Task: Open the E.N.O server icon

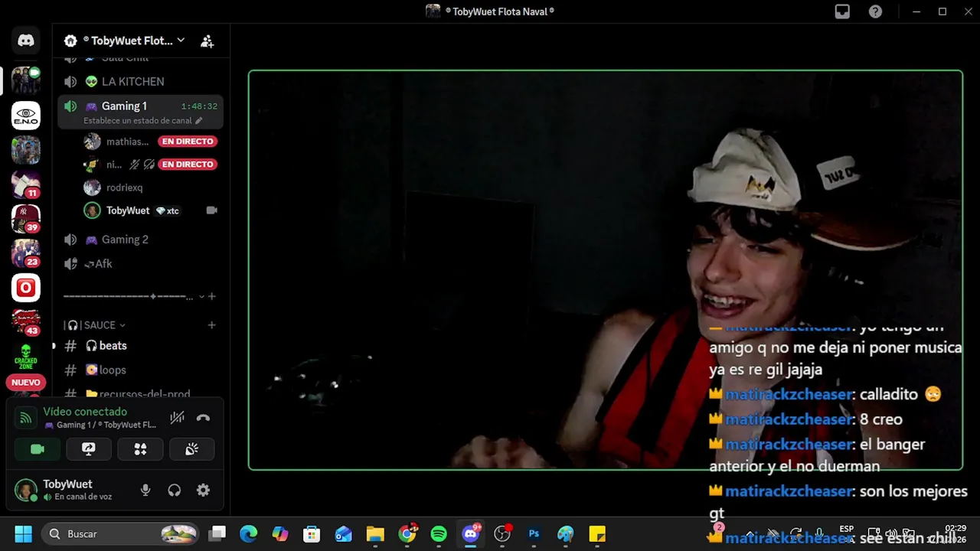Action: (26, 115)
